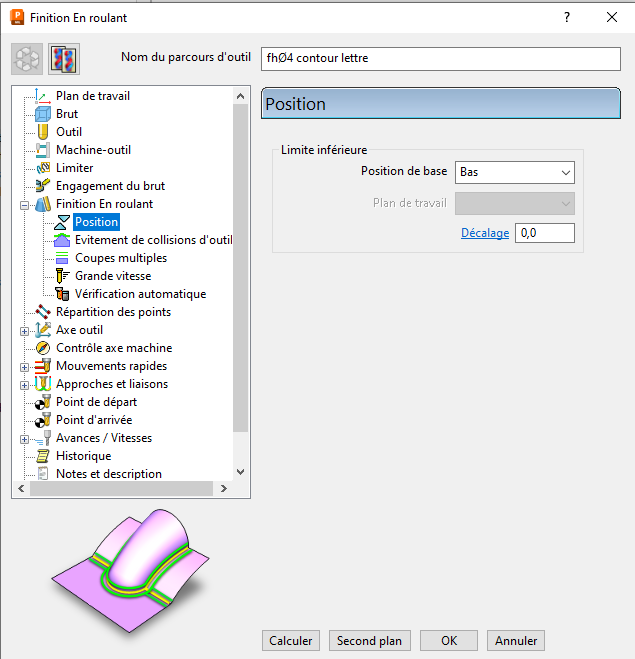Click the Point de départ icon

(43, 402)
